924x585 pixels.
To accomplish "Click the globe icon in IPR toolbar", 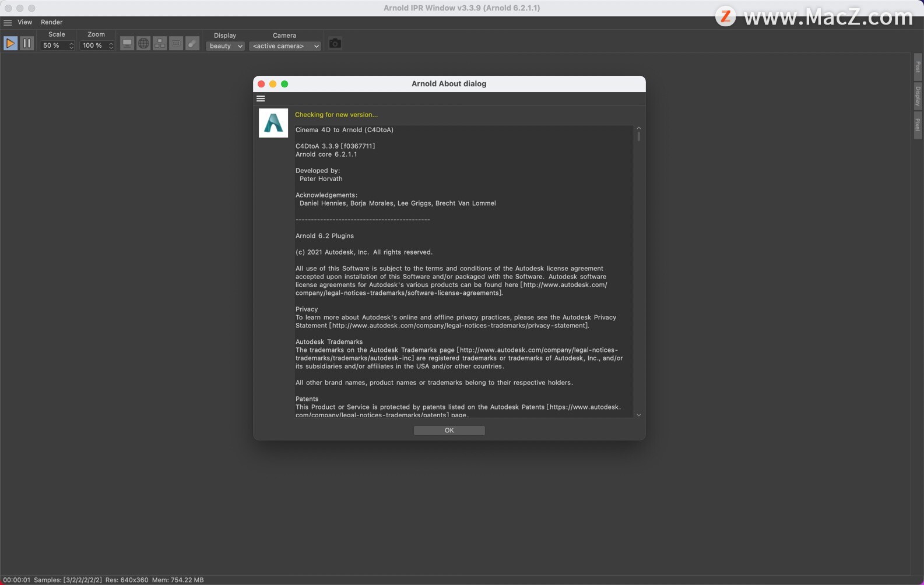I will pos(143,44).
